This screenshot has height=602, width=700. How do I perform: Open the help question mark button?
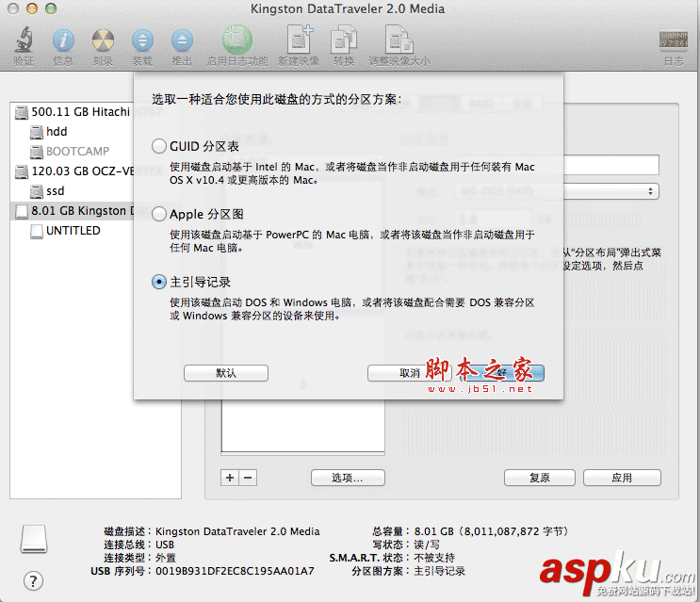pyautogui.click(x=34, y=581)
